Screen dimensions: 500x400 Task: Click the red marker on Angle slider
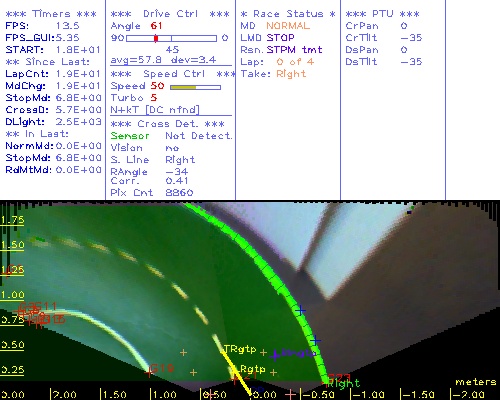coord(156,38)
